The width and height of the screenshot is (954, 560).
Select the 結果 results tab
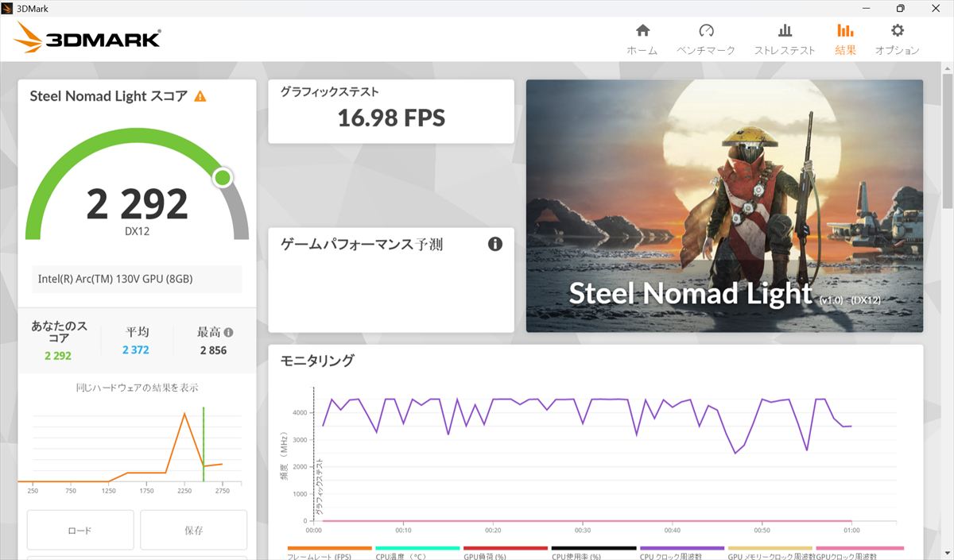(x=845, y=40)
